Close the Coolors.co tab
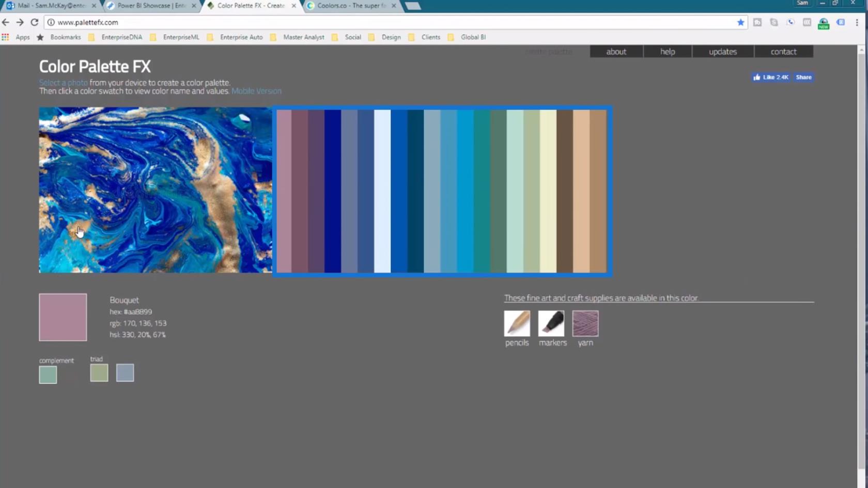Screen dimensions: 868x488 [394, 6]
